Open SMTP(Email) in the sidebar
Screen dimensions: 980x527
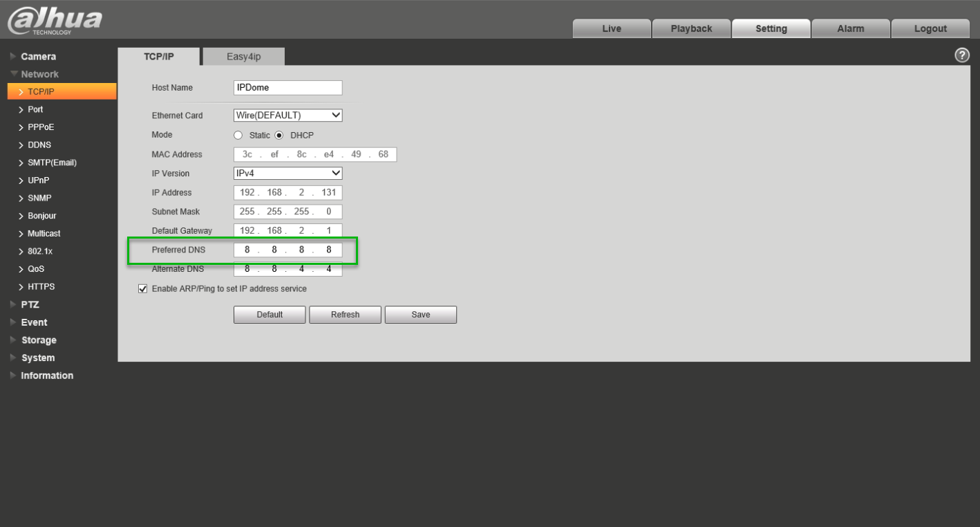pos(53,163)
